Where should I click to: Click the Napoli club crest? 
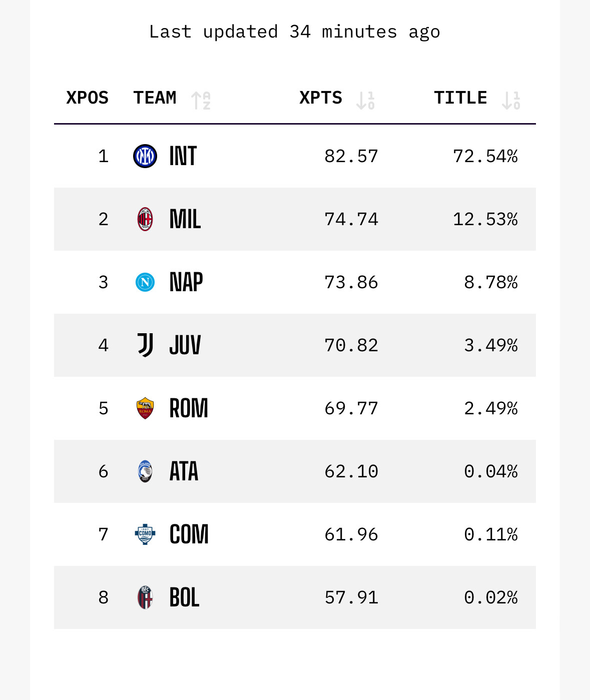[x=145, y=282]
